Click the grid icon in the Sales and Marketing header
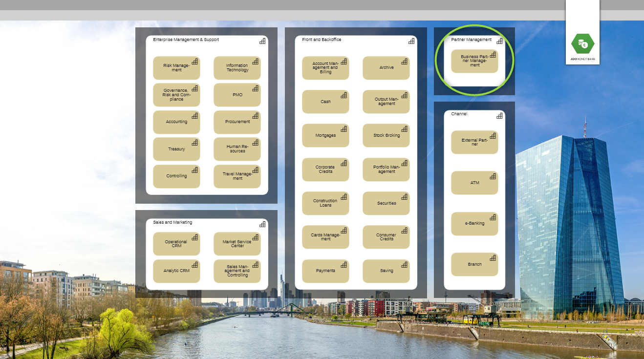The image size is (644, 359). pos(262,224)
